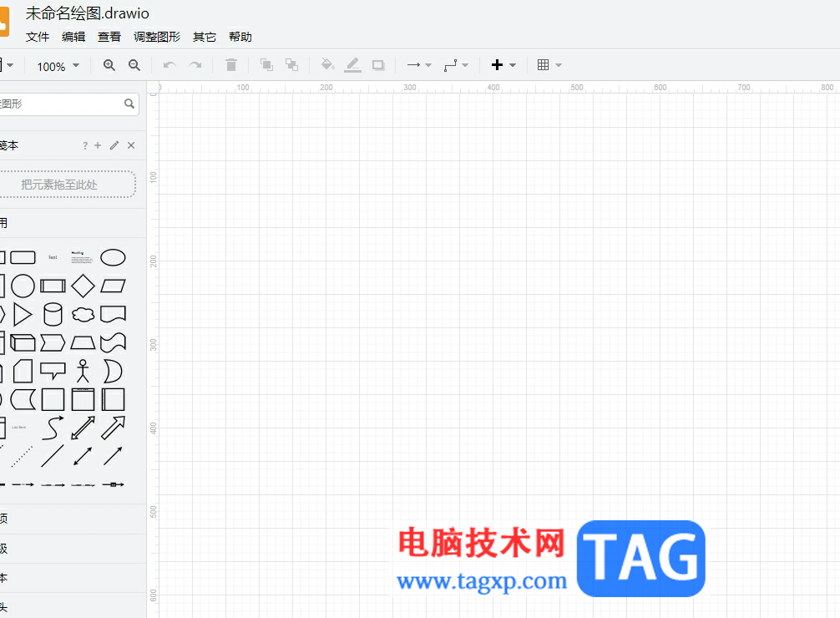Click the bring to front icon

click(x=266, y=65)
